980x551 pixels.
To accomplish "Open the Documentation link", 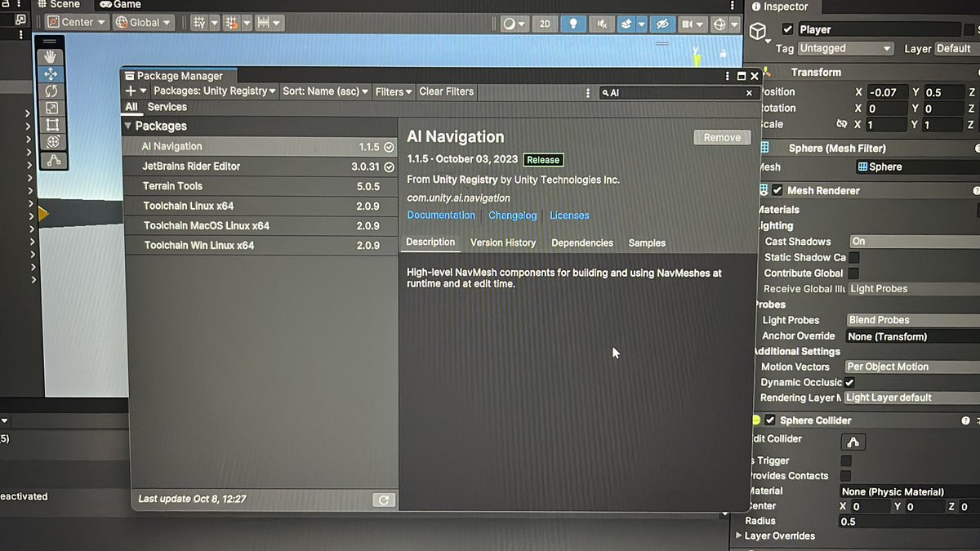I will pyautogui.click(x=441, y=216).
